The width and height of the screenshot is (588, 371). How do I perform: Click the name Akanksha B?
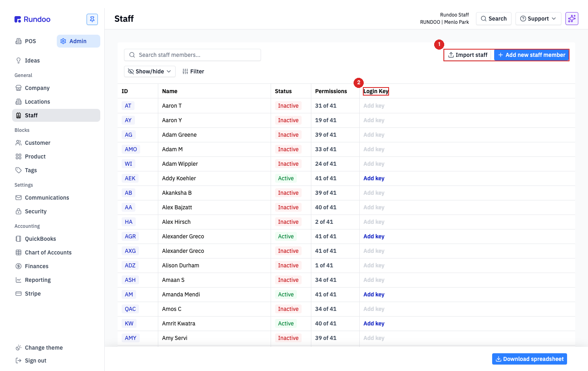coord(177,193)
